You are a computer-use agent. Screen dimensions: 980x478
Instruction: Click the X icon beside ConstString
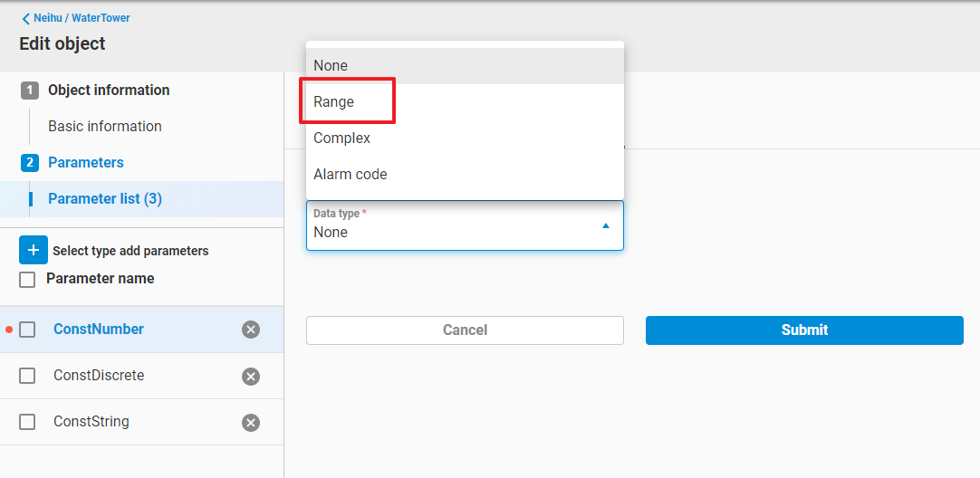251,422
